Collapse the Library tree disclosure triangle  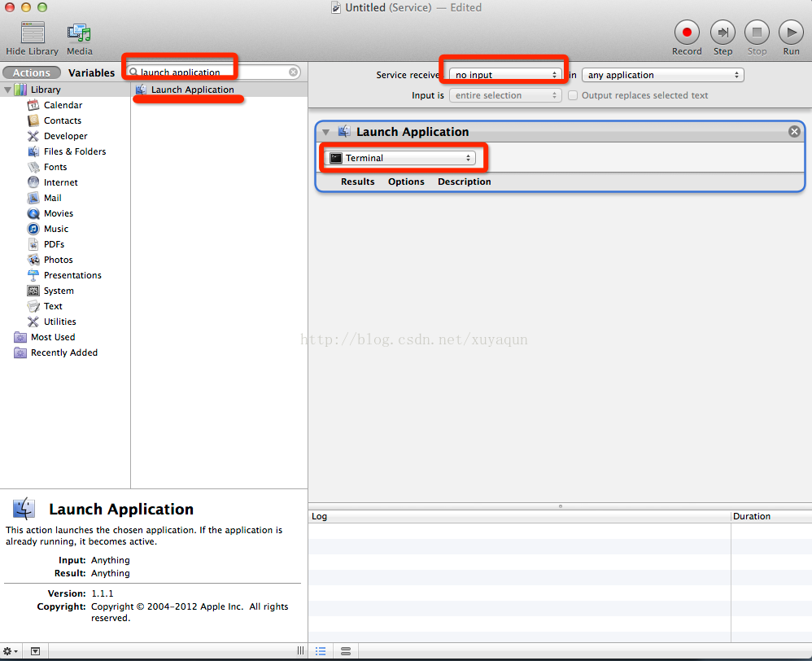8,90
